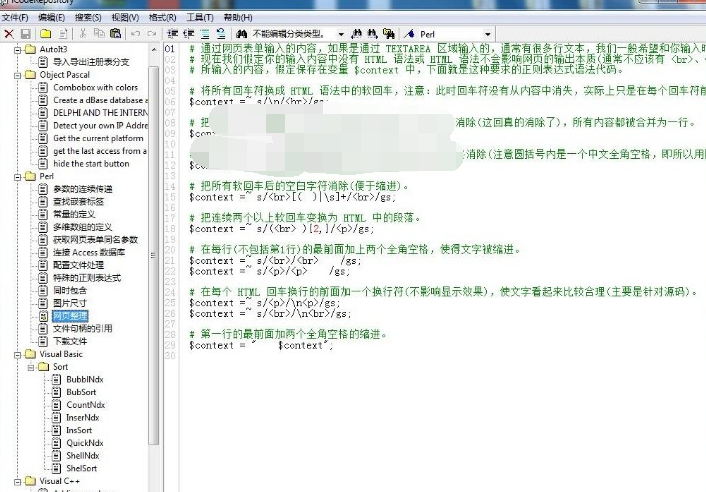Image resolution: width=706 pixels, height=492 pixels.
Task: Open the 搜索(S) menu
Action: (88, 18)
